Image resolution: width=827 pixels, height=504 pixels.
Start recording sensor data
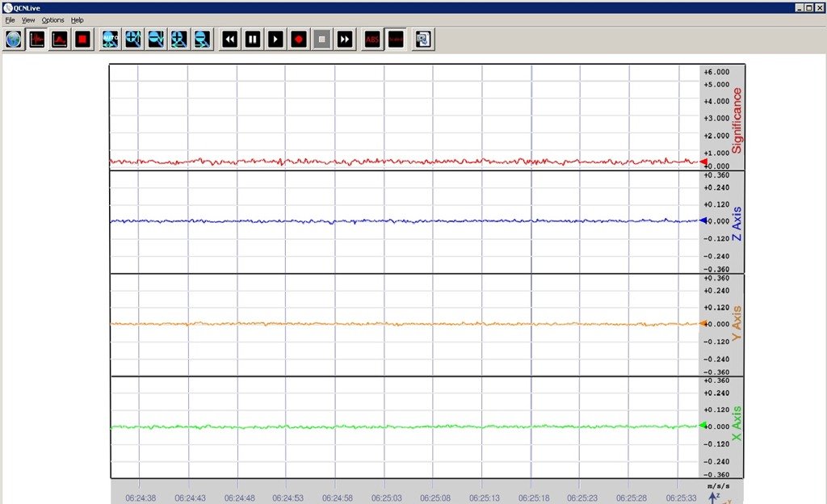click(299, 40)
